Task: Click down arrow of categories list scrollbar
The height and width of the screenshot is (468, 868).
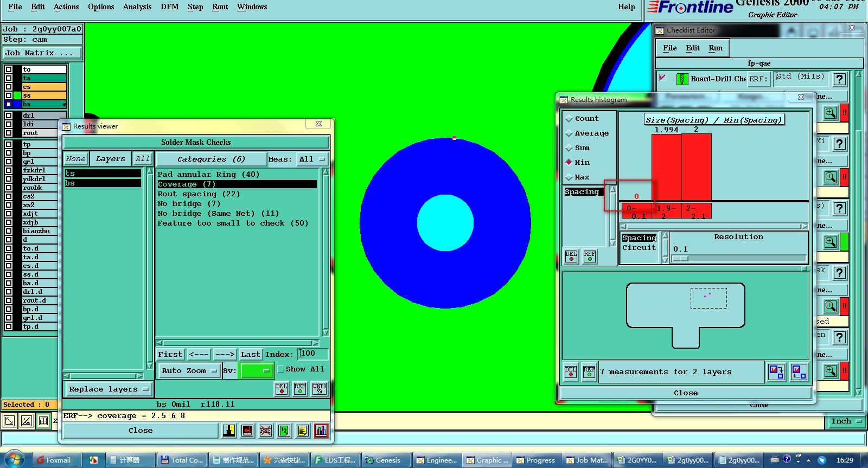Action: (x=325, y=332)
